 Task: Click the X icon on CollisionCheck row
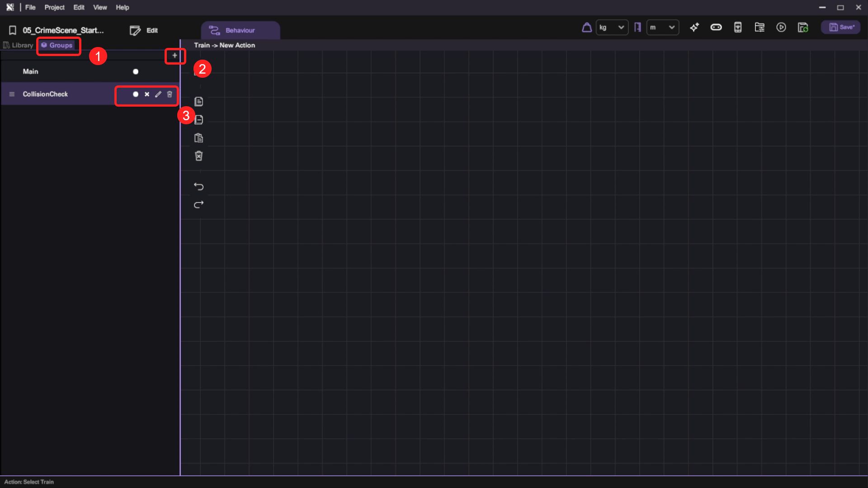click(147, 94)
